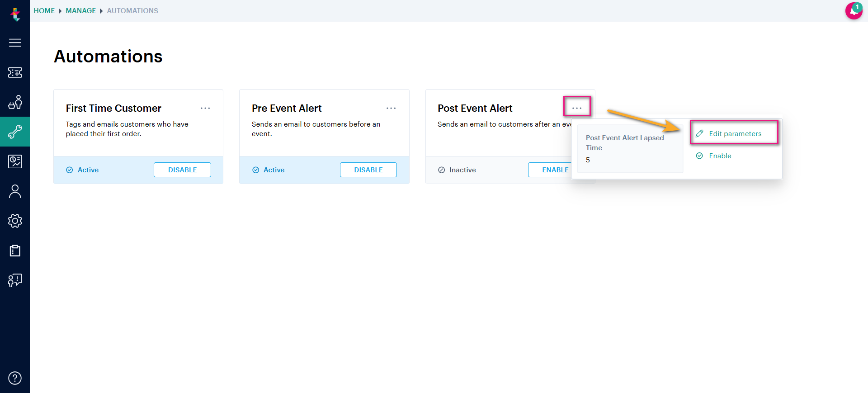Click the Automations page heading
868x393 pixels.
pos(108,56)
